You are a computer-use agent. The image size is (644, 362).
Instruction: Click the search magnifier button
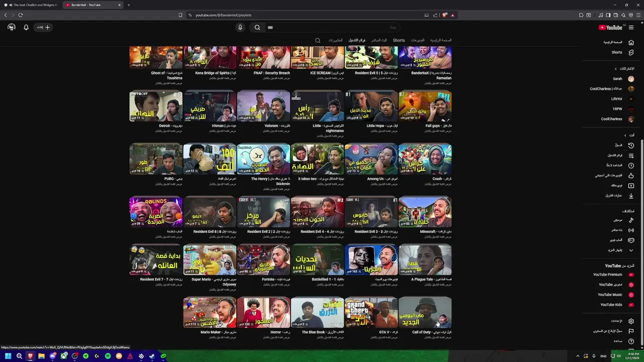point(257,28)
